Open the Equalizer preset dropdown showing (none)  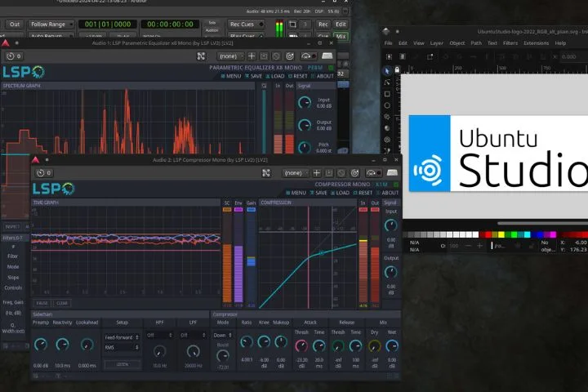[230, 56]
